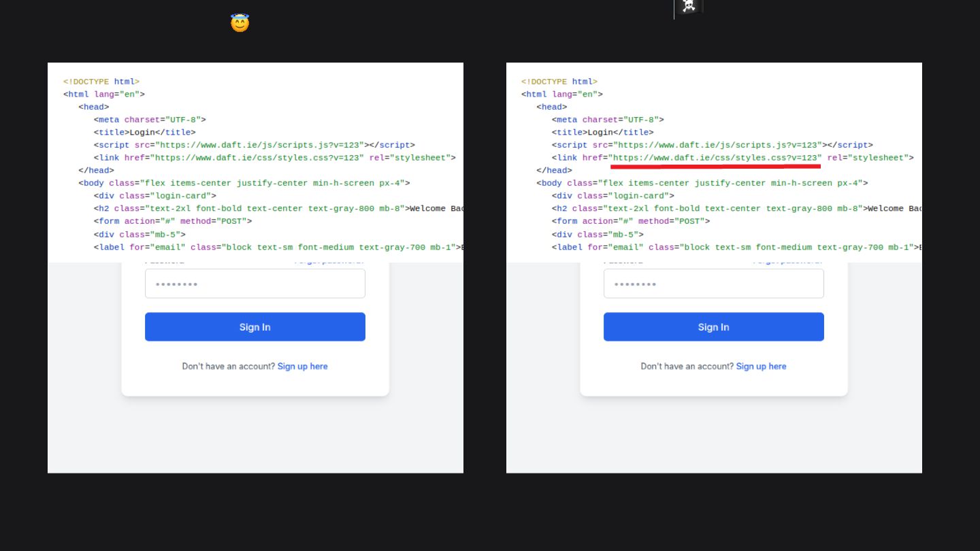The height and width of the screenshot is (551, 980).
Task: Select the h2 'text-2xl font-bold' line in right code
Action: pyautogui.click(x=736, y=208)
